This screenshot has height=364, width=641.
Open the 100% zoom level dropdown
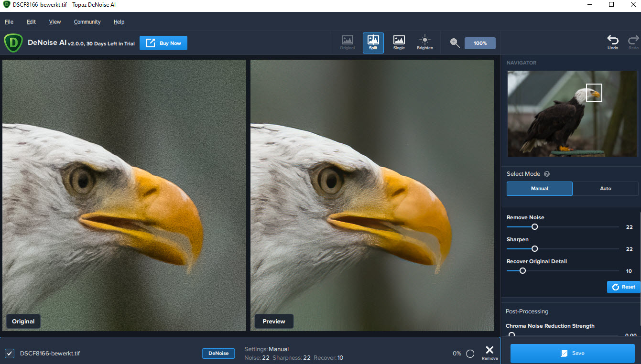[x=480, y=43]
